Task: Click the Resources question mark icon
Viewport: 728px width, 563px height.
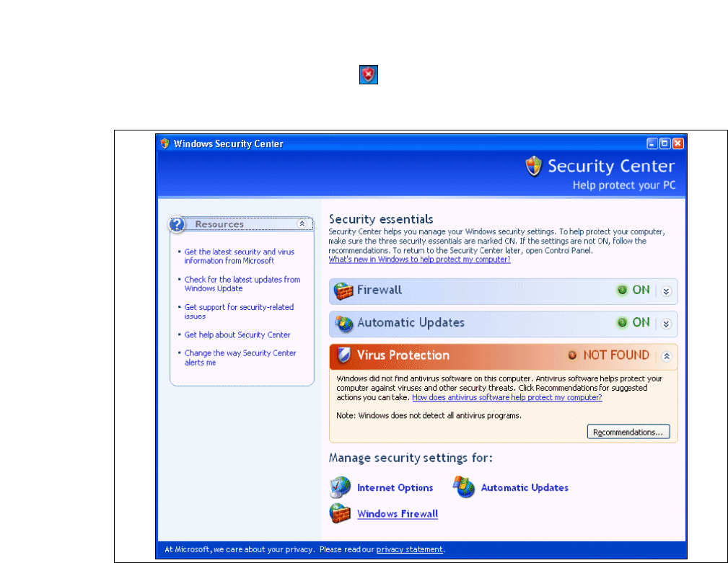Action: [177, 224]
